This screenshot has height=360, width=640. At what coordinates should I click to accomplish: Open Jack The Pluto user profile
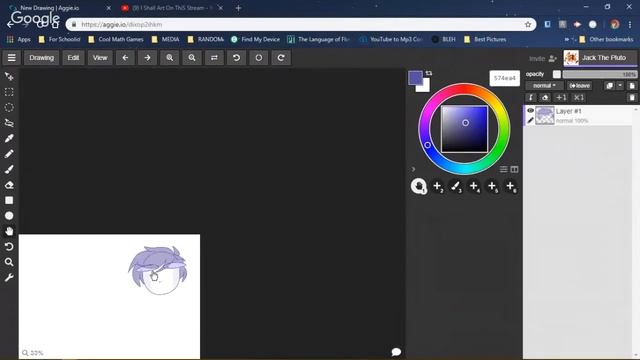click(600, 58)
